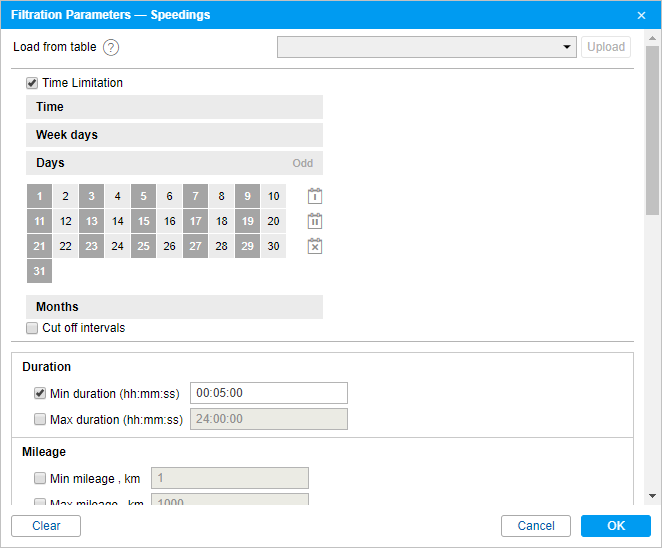662x548 pixels.
Task: Select day 24 in the grid
Action: (117, 246)
